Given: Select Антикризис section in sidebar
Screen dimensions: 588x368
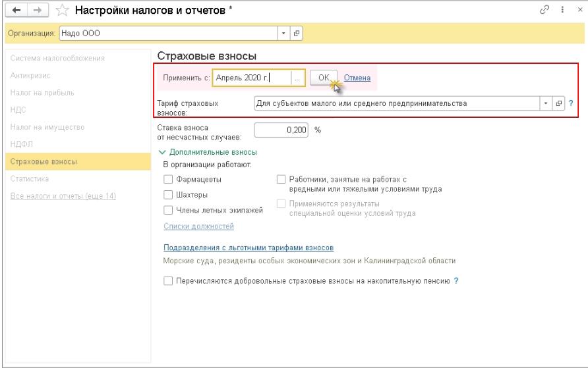Looking at the screenshot, I should tap(30, 75).
